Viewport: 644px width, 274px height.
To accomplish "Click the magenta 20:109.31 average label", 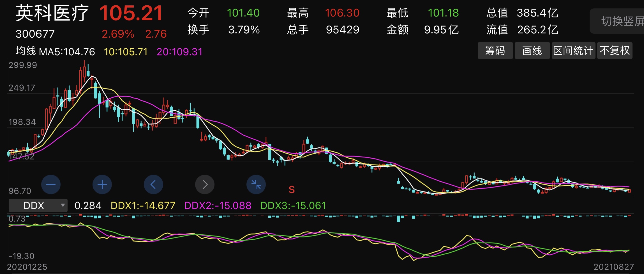I will (179, 52).
